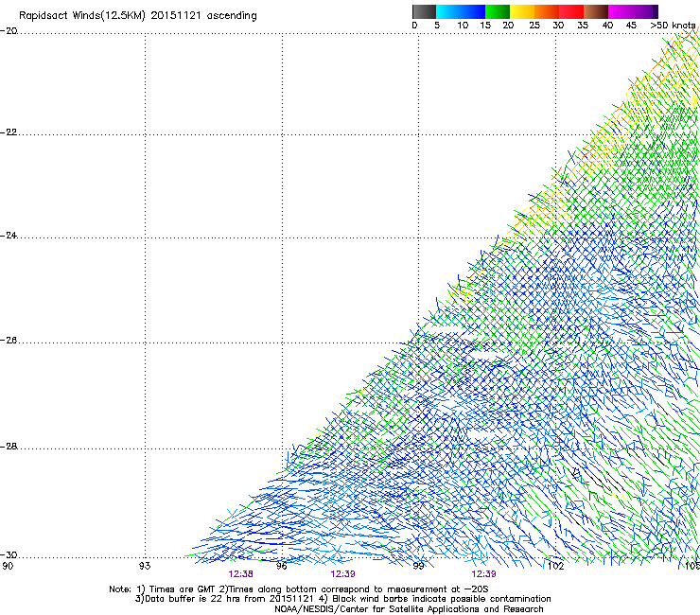Click the '-28' latitude axis label
The image size is (700, 615).
[9, 447]
